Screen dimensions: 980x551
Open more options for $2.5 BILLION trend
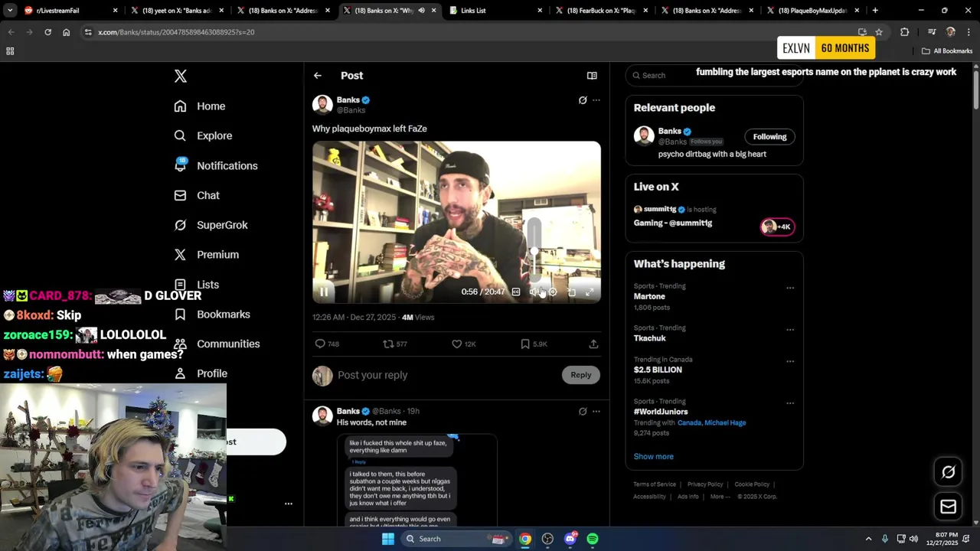(x=790, y=362)
